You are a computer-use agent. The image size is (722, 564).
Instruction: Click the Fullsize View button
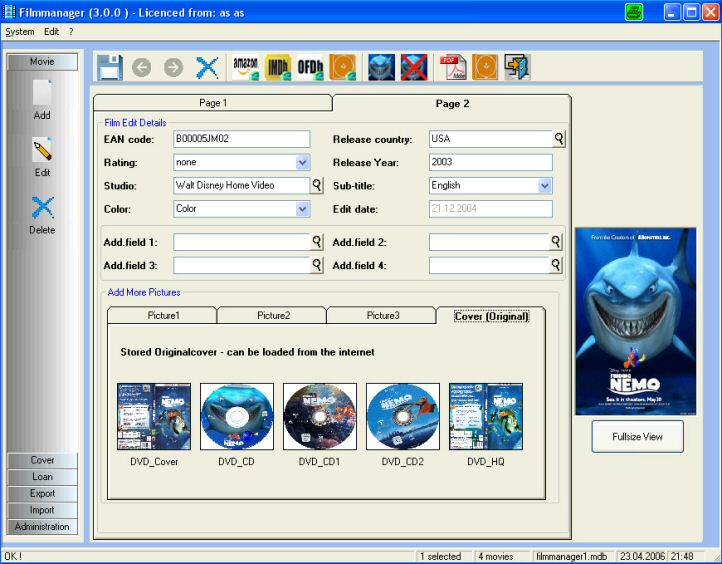pos(637,436)
